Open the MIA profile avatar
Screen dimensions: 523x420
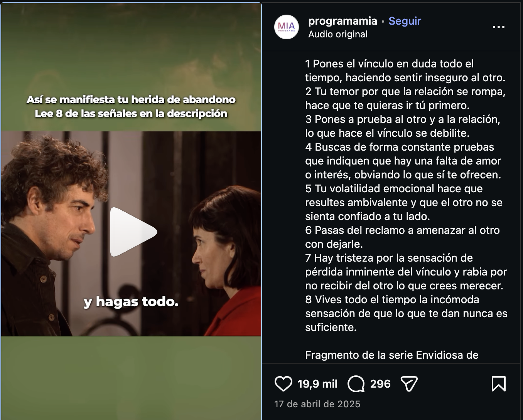287,27
